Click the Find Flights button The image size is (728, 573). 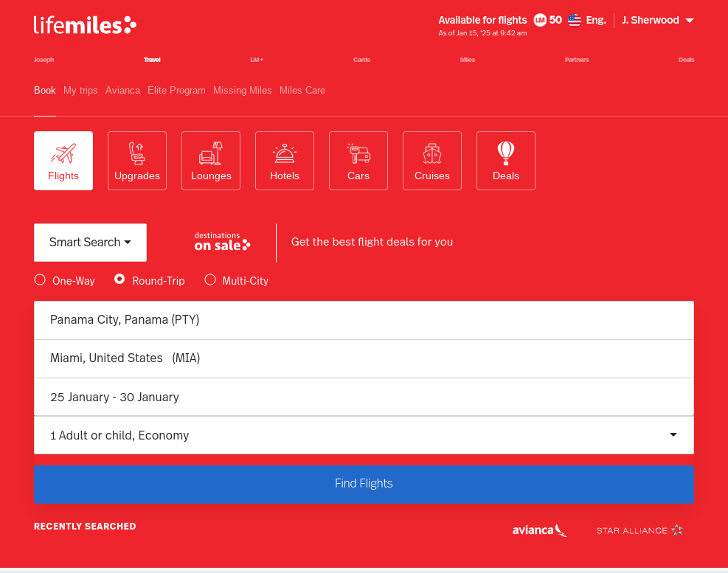coord(364,484)
